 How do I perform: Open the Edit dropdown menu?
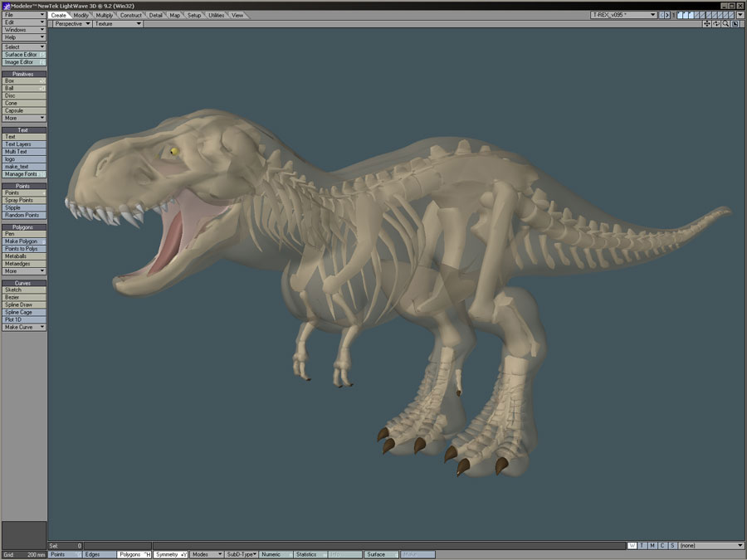[24, 22]
